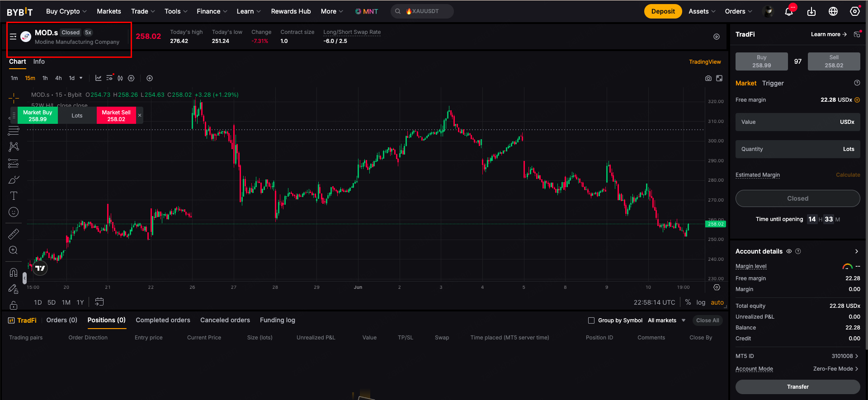Viewport: 868px width, 400px height.
Task: Toggle Account details visibility eye
Action: 789,251
